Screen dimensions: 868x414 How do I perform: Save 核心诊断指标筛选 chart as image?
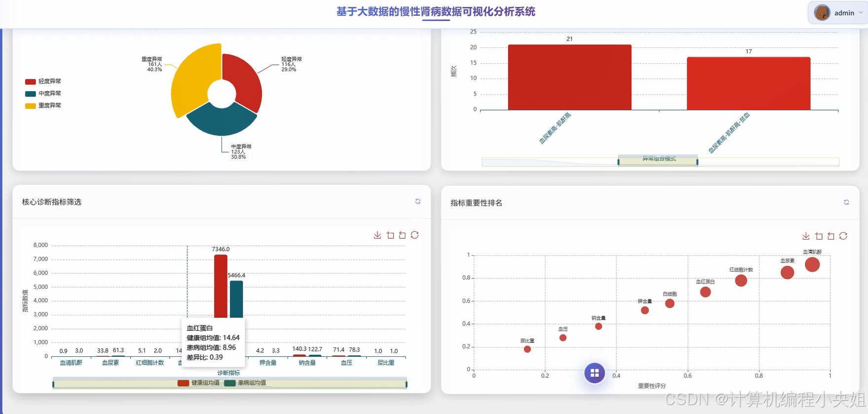[x=377, y=235]
